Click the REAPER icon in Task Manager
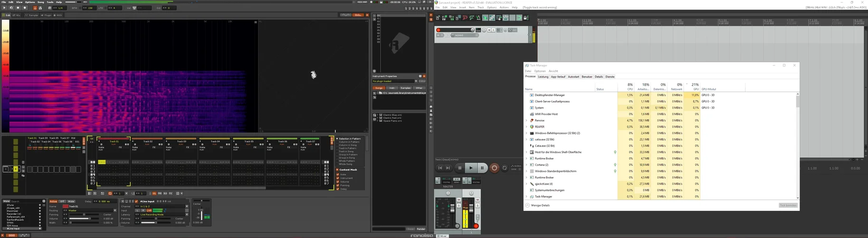The image size is (868, 238). 532,127
